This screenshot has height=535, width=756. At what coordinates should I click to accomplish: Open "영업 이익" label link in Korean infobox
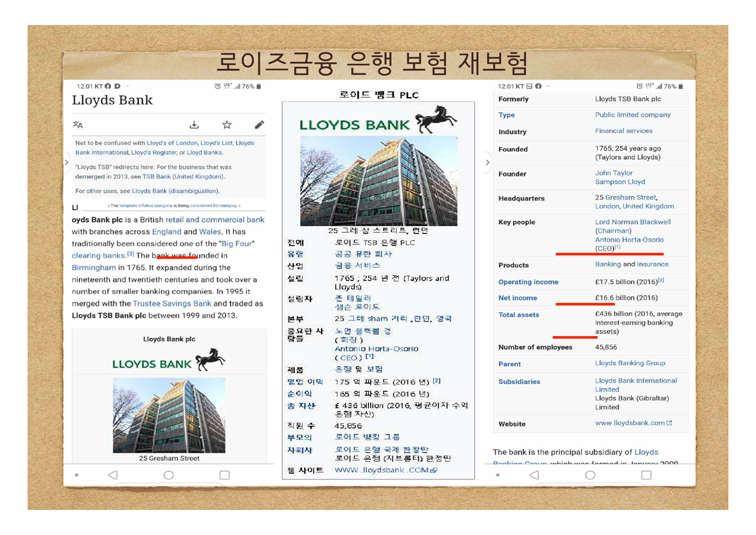305,382
